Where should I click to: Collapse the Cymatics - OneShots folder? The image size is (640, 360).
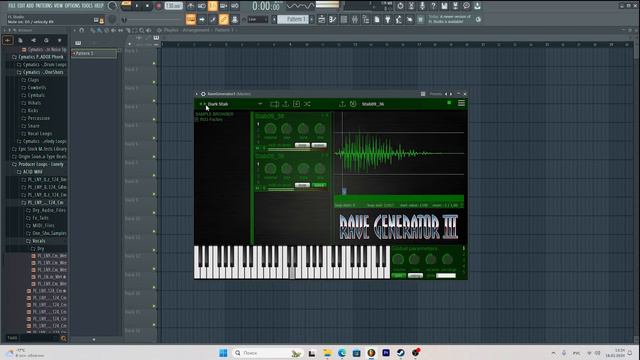tap(40, 72)
